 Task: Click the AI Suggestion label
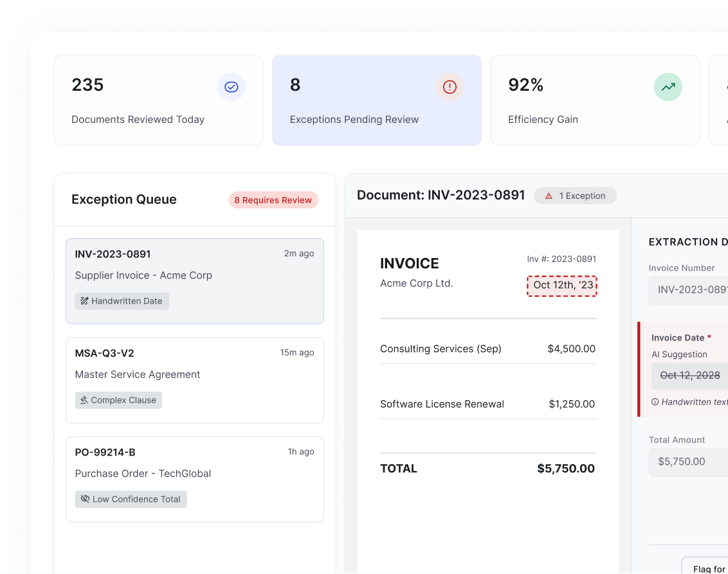pos(679,355)
